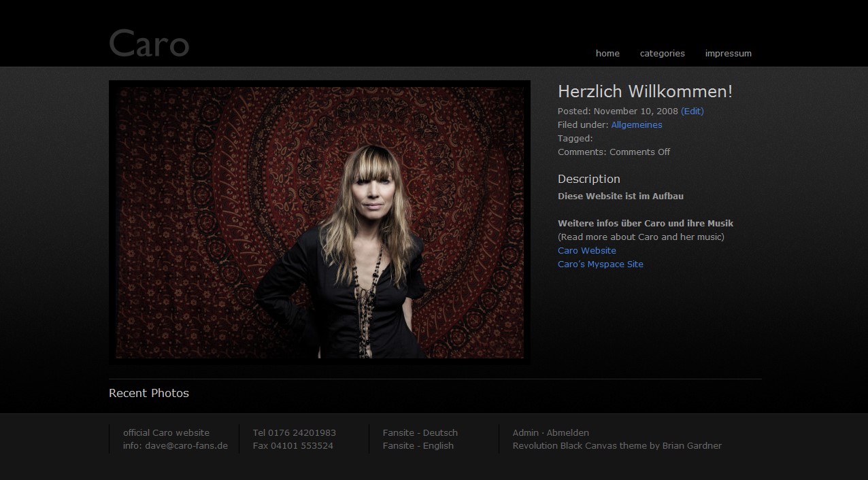The height and width of the screenshot is (480, 868).
Task: Click the Recent Photos heading
Action: pos(149,393)
